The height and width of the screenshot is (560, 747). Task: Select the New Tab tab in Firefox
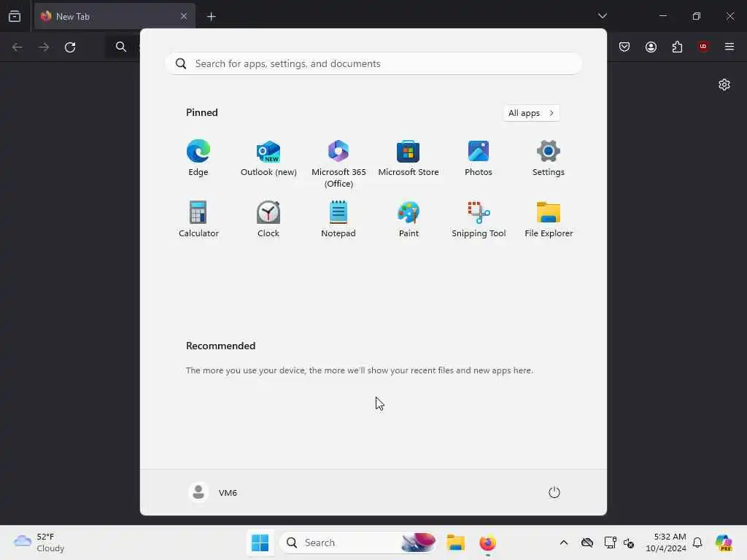pyautogui.click(x=115, y=17)
